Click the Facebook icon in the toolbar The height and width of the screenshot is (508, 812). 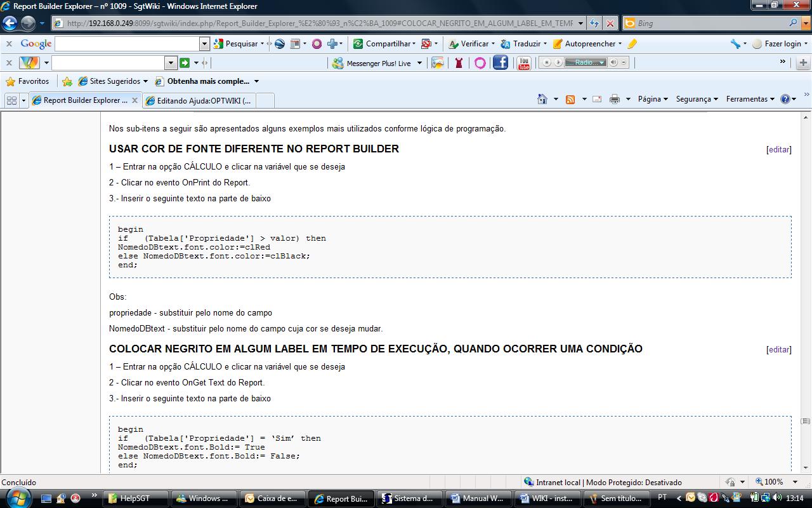501,63
